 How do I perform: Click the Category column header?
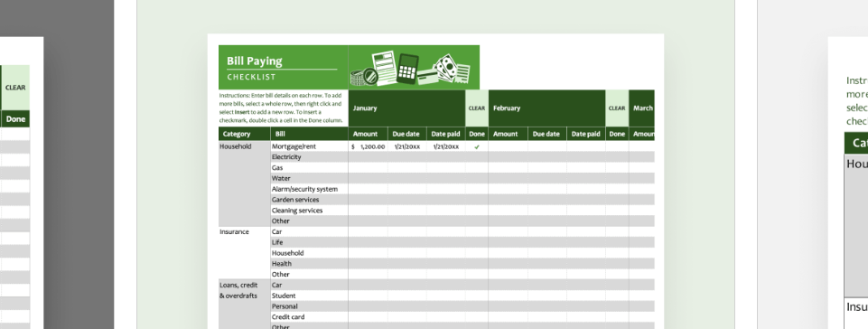coord(245,134)
